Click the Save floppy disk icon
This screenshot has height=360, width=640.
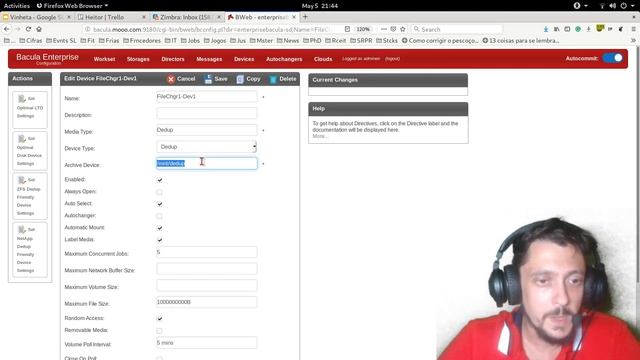[208, 79]
